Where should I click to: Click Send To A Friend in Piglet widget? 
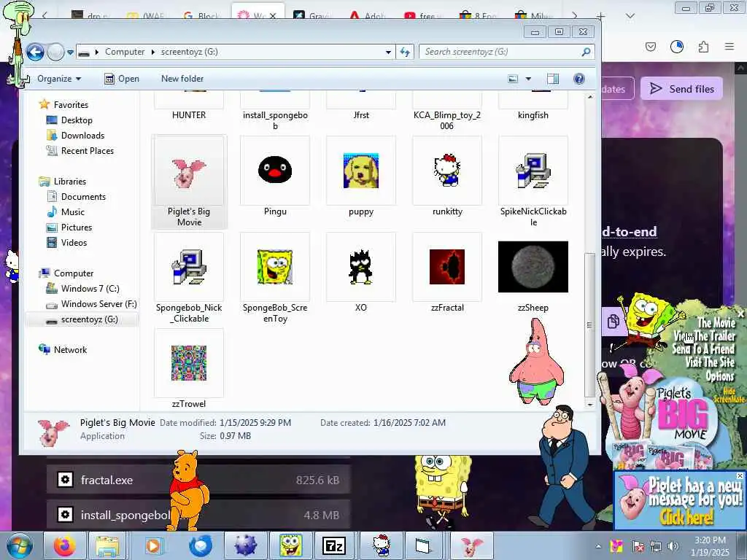tap(704, 349)
